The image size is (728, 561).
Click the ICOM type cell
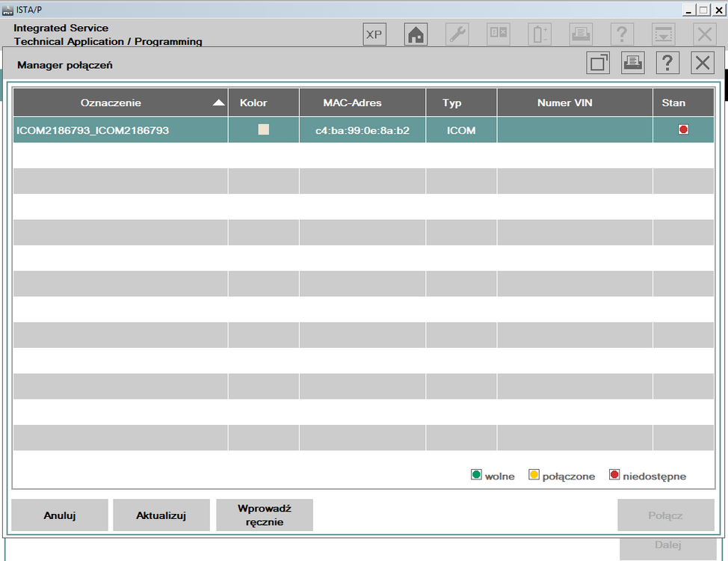click(461, 130)
